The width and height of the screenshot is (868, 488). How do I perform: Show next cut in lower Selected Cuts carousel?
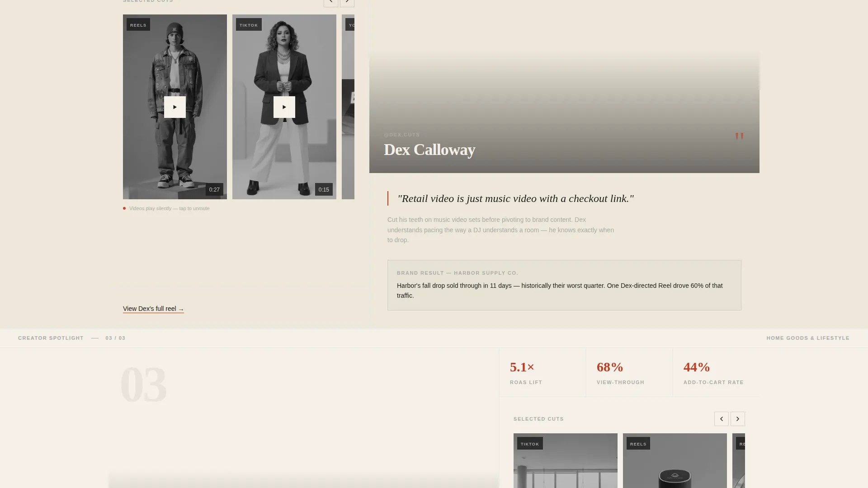[x=738, y=419]
